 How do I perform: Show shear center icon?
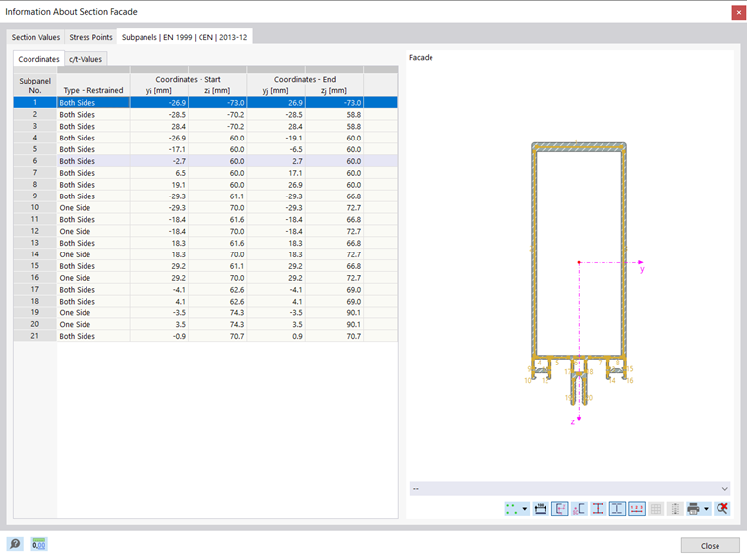coord(579,509)
